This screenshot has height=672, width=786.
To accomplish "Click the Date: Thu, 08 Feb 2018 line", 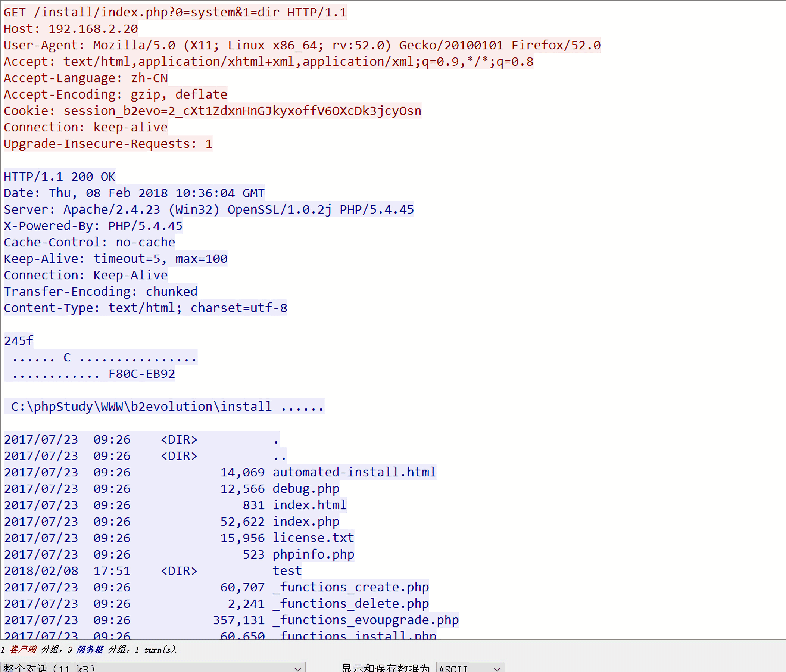I will [134, 193].
